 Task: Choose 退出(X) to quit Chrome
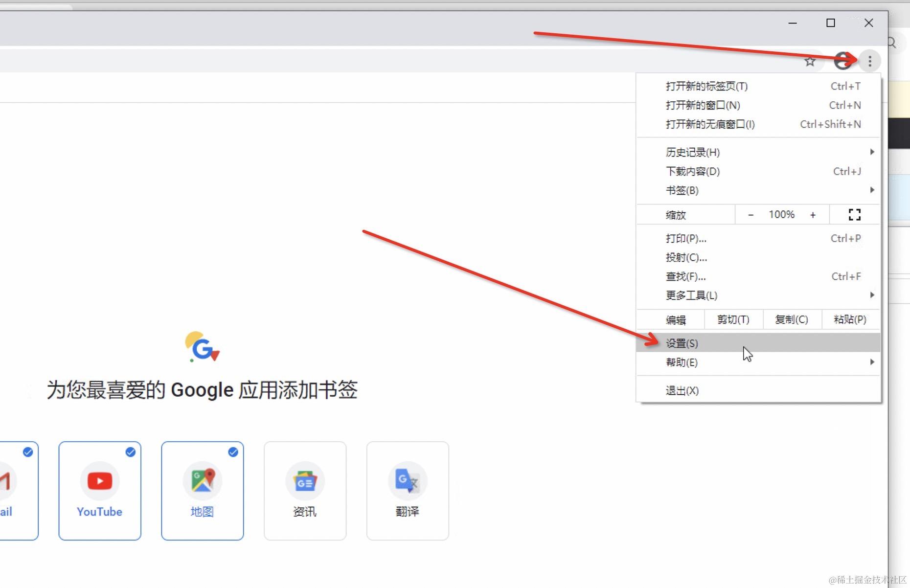(x=758, y=390)
